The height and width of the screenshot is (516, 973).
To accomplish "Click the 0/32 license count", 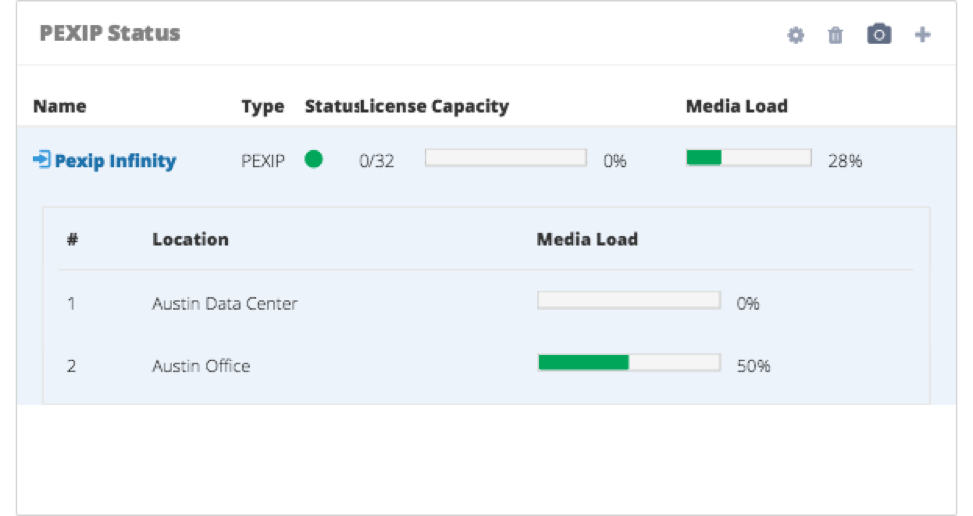I will pos(377,161).
